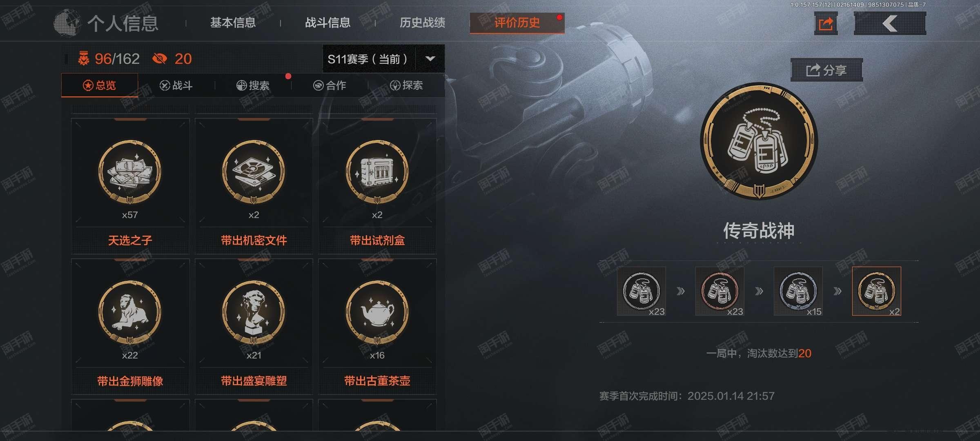Image resolution: width=980 pixels, height=441 pixels.
Task: Toggle the hidden medals eye icon
Action: pyautogui.click(x=160, y=59)
